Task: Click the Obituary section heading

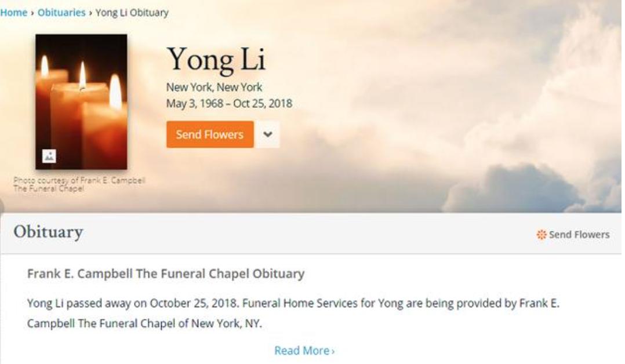Action: pyautogui.click(x=48, y=232)
